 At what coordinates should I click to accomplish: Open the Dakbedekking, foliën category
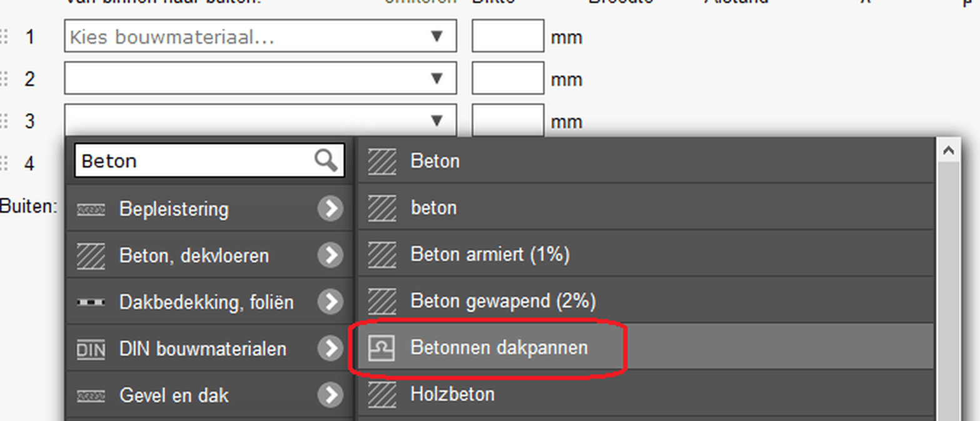pos(210,302)
